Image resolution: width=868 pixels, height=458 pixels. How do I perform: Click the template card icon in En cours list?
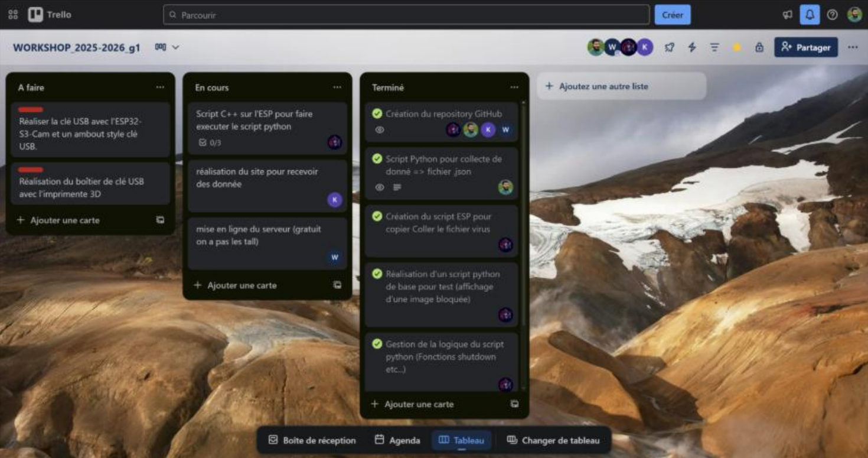tap(337, 285)
